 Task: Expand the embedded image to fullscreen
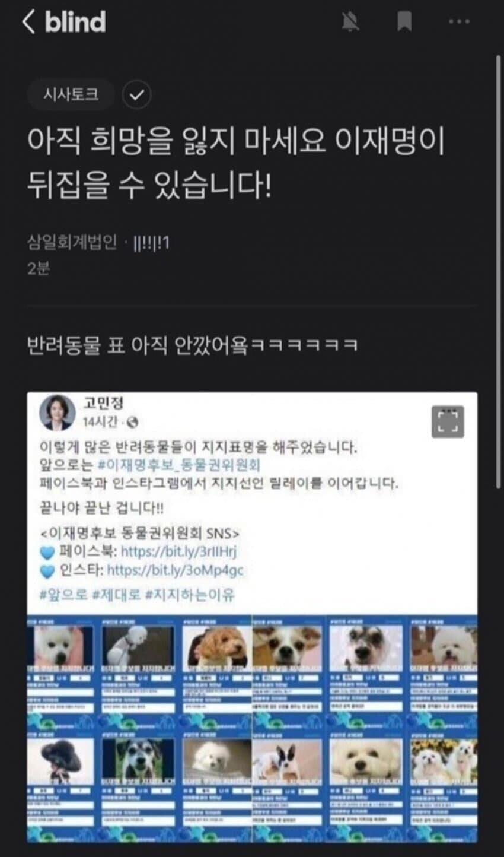(x=447, y=421)
